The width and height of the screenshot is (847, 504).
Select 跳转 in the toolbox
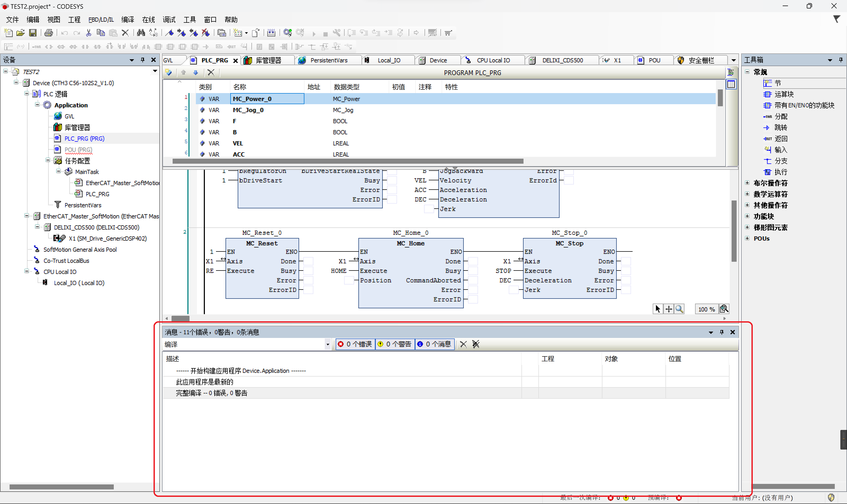(781, 128)
